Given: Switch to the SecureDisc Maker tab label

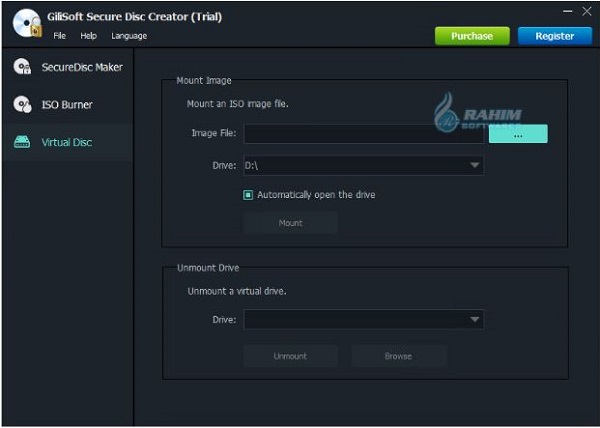Looking at the screenshot, I should tap(82, 67).
